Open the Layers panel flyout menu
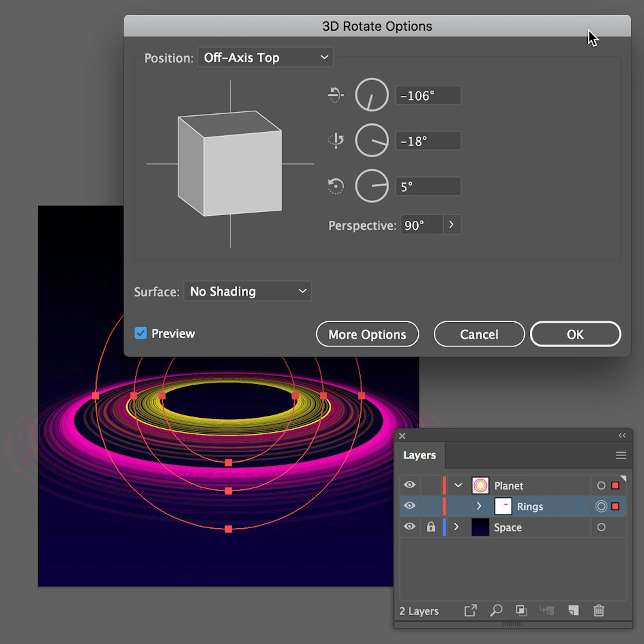The image size is (644, 644). click(621, 455)
